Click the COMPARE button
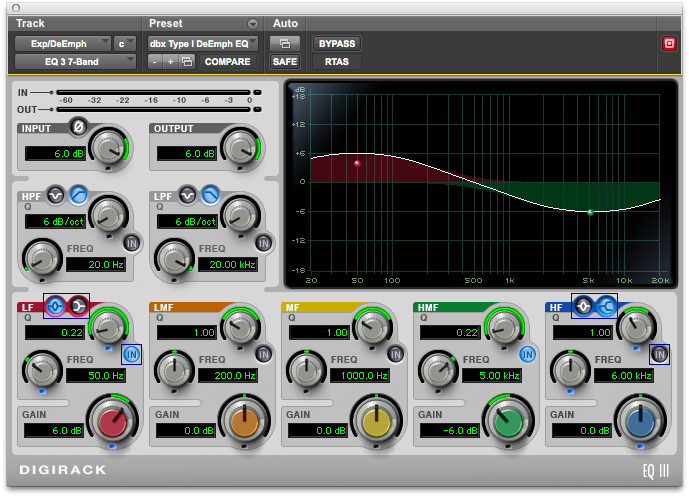Viewport: 689px width, 497px height. 227,62
